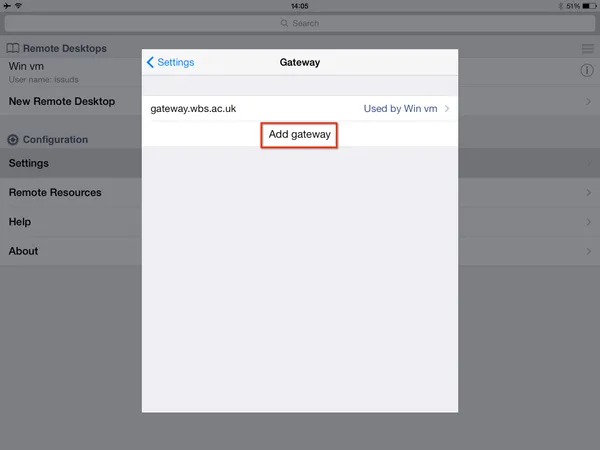
Task: Tap the 14:05 clock in status bar
Action: 300,6
